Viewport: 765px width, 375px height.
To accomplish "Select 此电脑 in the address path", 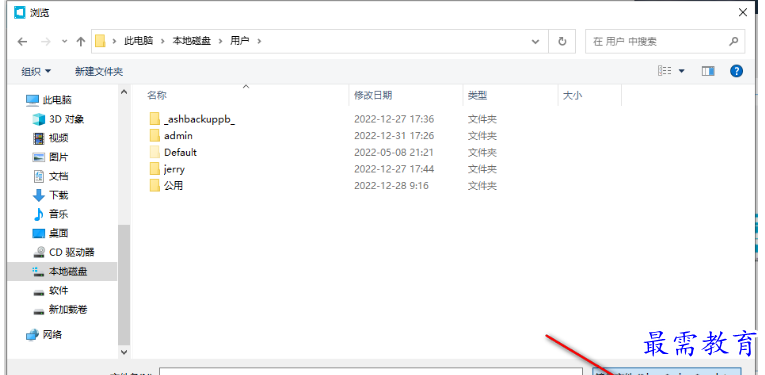I will [138, 41].
